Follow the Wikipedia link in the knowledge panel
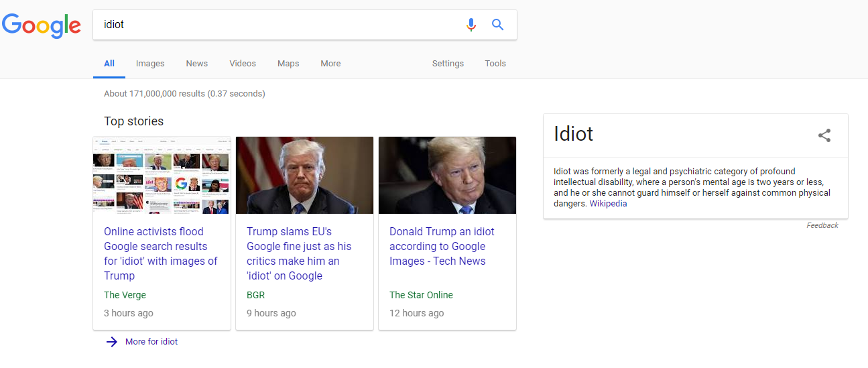Image resolution: width=868 pixels, height=368 pixels. click(x=608, y=204)
